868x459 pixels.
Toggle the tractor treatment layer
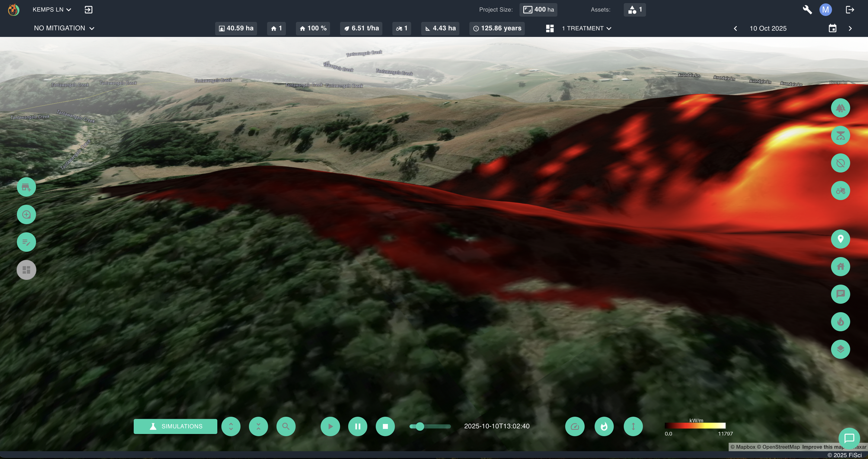click(840, 191)
